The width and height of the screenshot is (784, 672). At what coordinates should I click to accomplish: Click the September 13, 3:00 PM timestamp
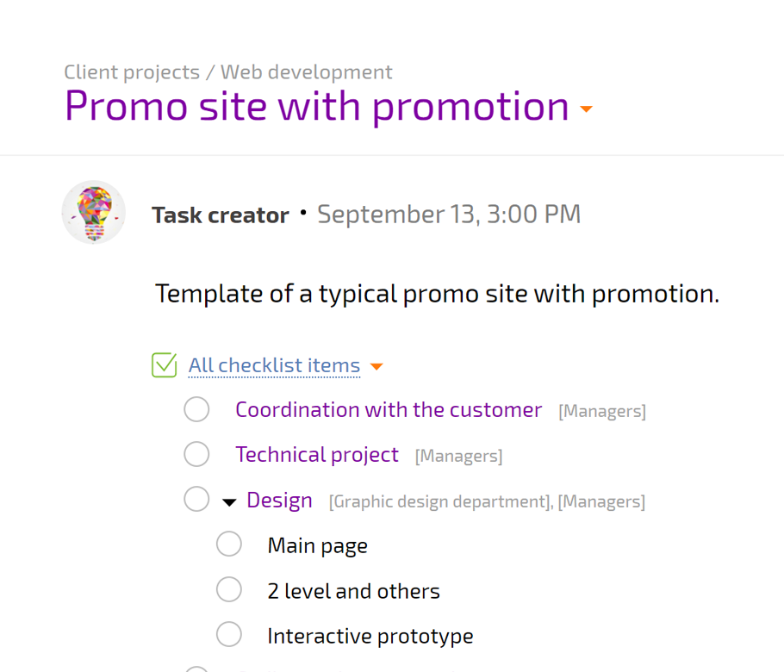click(x=449, y=215)
